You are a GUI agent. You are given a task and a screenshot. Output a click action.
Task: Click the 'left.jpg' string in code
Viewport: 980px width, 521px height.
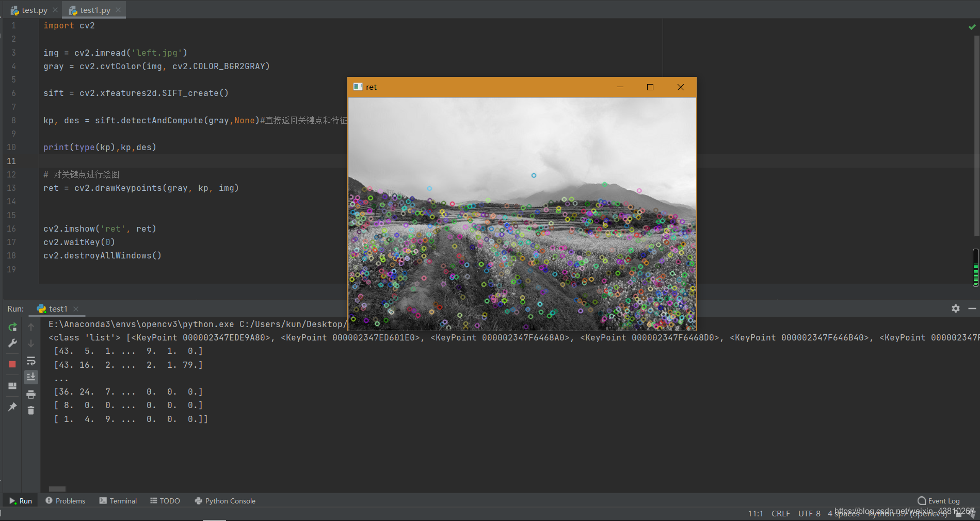pyautogui.click(x=157, y=53)
